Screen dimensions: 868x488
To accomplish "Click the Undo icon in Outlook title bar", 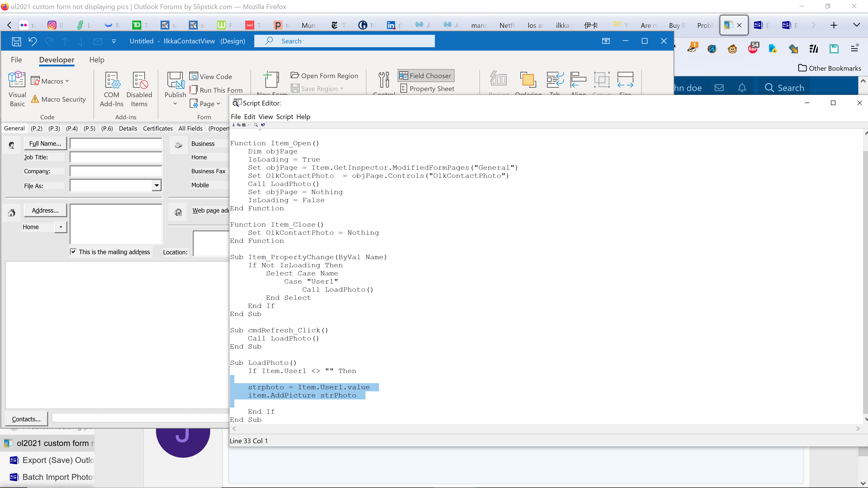I will tap(33, 41).
